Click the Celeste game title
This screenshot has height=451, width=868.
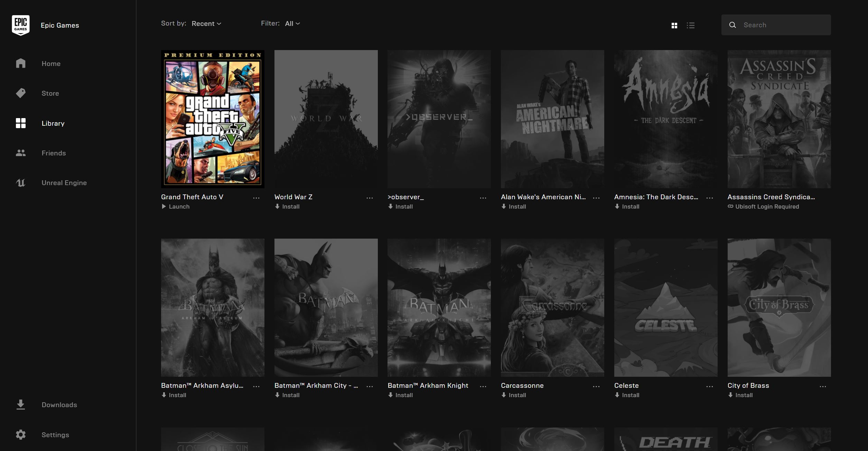626,385
